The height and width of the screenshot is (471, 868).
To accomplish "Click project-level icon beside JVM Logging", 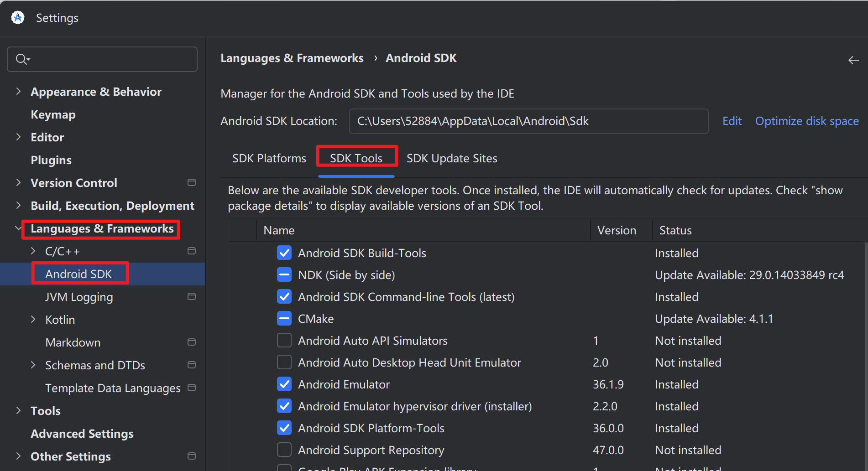I will click(192, 297).
